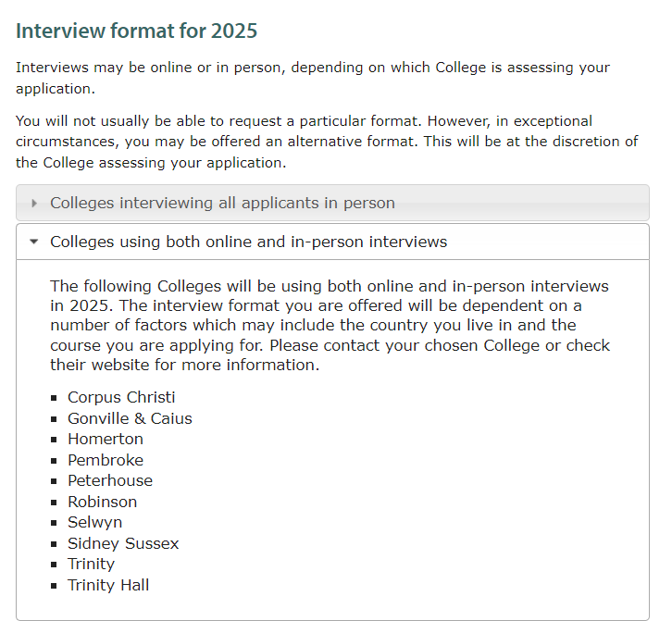The height and width of the screenshot is (621, 672).
Task: Select the Gonville & Caius list entry
Action: point(130,418)
